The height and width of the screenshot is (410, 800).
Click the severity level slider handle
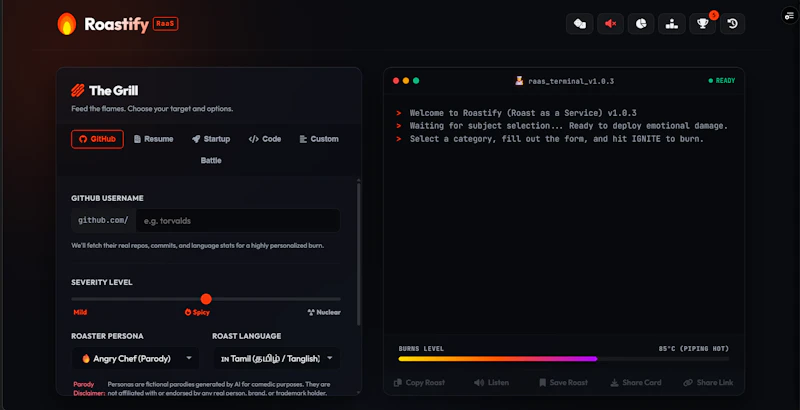pos(206,299)
